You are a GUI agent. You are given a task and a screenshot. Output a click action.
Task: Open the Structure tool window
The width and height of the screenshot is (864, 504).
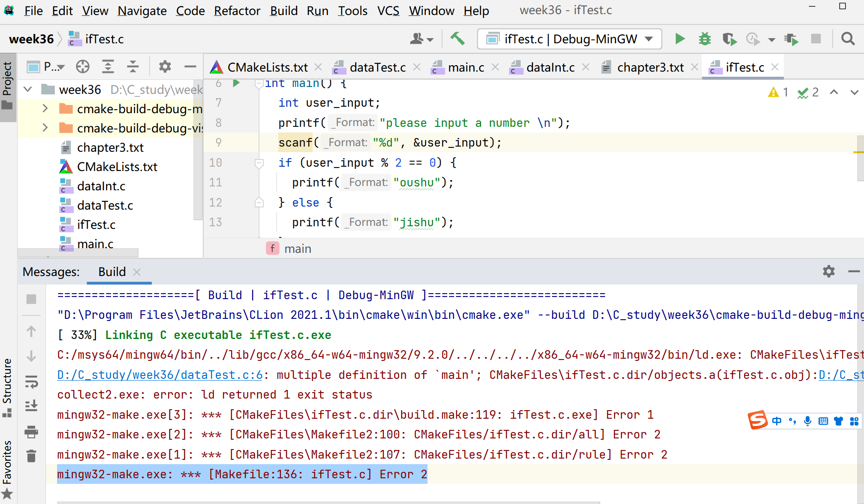(7, 388)
